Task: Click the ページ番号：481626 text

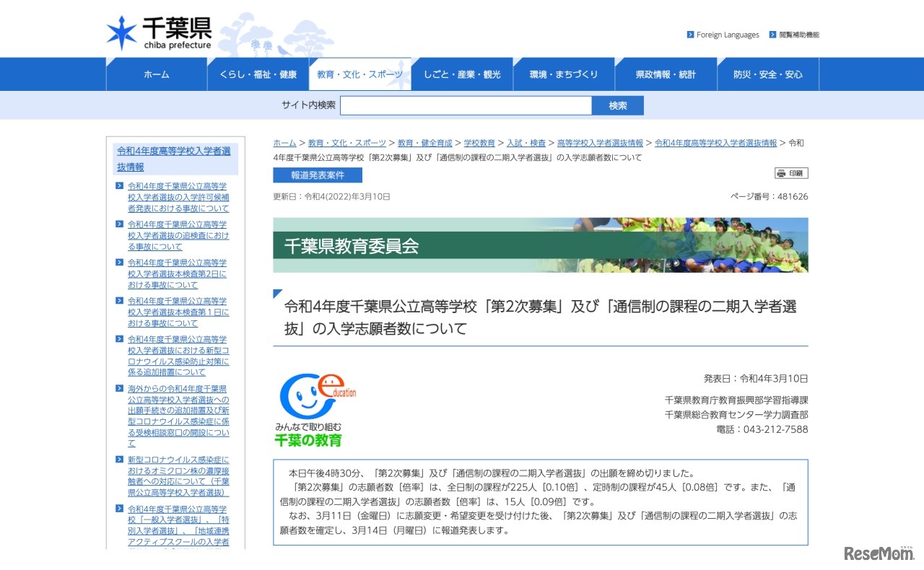Action: 770,196
